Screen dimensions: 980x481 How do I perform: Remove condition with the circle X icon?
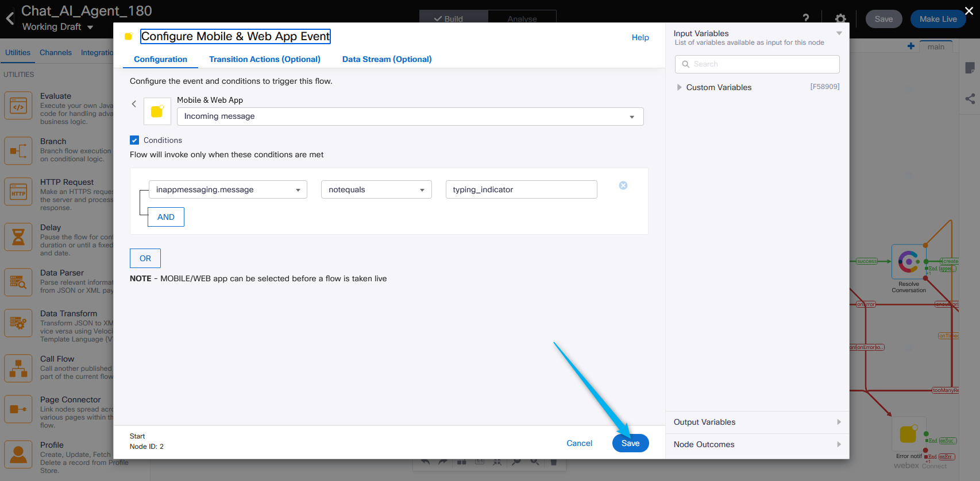623,185
